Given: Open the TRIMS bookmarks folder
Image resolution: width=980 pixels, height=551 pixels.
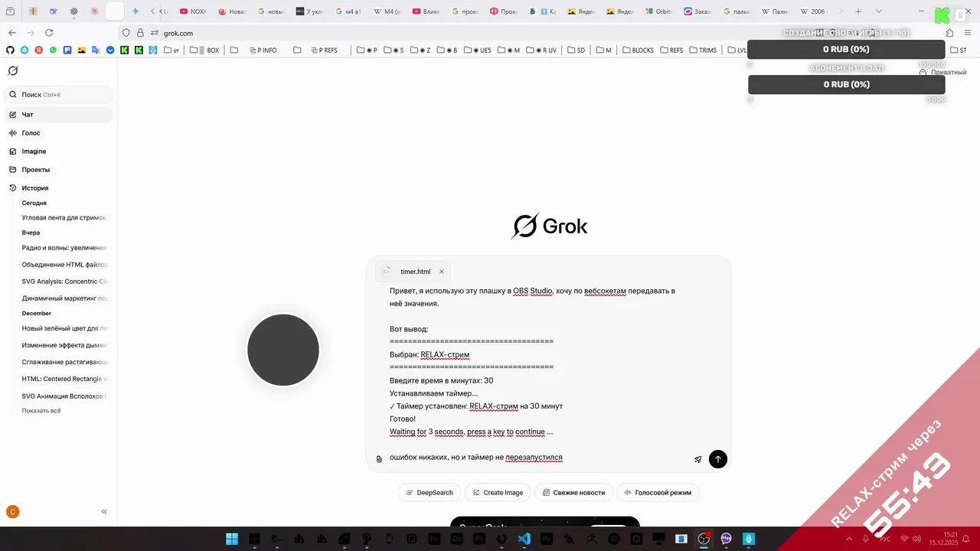Looking at the screenshot, I should coord(703,51).
